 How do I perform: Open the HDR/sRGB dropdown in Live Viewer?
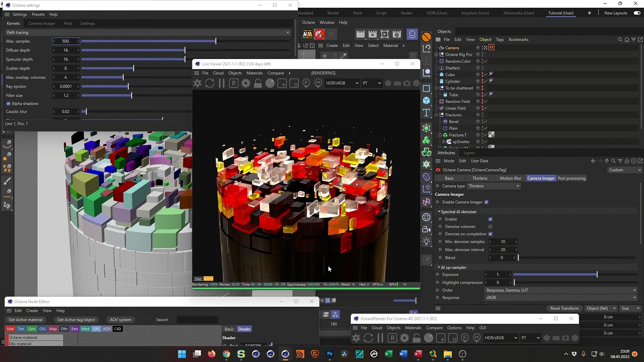tap(342, 83)
